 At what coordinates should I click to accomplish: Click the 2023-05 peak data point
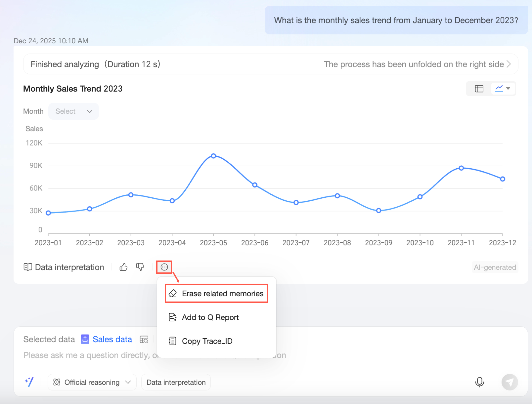point(213,156)
